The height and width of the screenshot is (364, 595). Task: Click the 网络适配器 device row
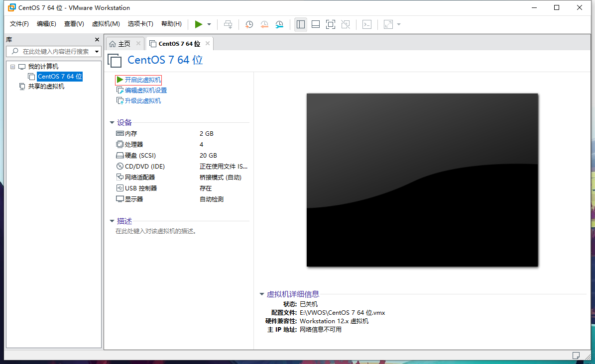coord(182,177)
